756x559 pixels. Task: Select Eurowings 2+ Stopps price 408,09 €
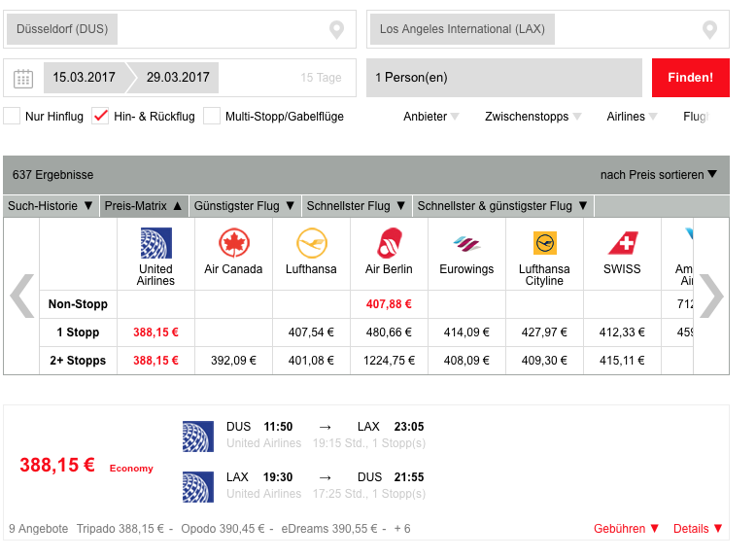(466, 361)
